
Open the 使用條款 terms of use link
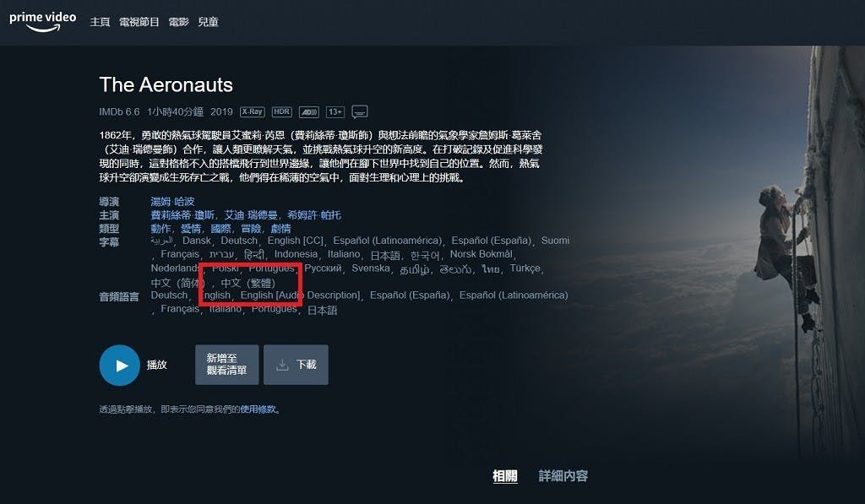(258, 409)
